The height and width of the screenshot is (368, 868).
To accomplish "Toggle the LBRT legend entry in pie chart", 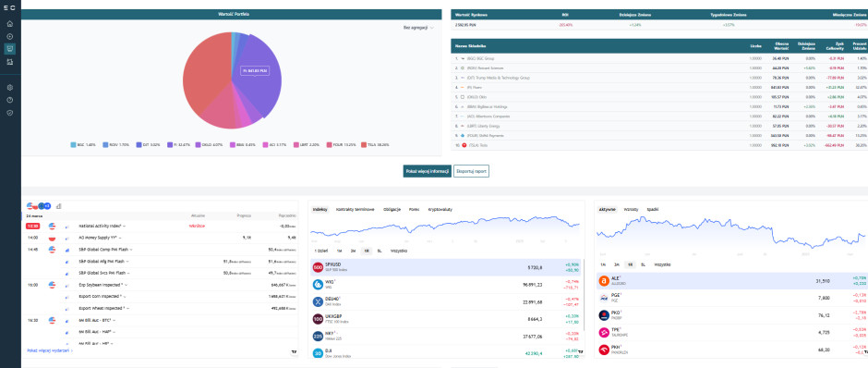I will (x=306, y=145).
